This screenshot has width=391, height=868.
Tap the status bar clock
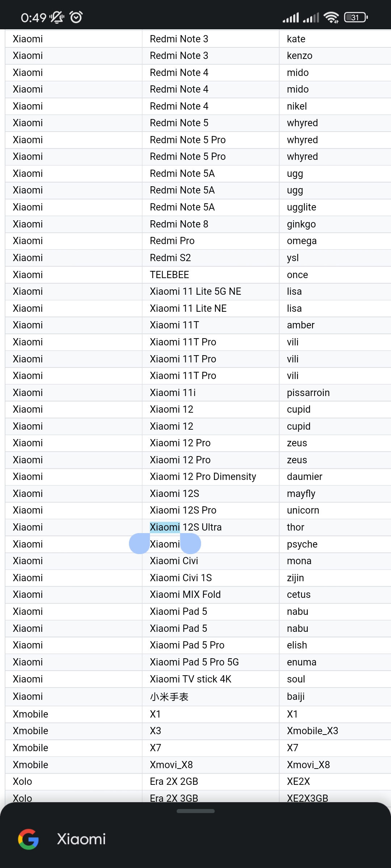click(x=34, y=17)
